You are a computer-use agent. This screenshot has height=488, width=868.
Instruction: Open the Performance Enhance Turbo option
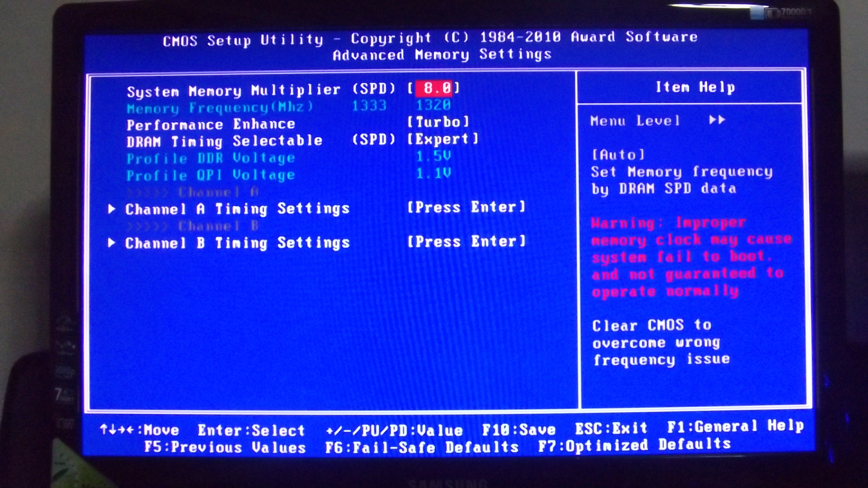pos(438,122)
